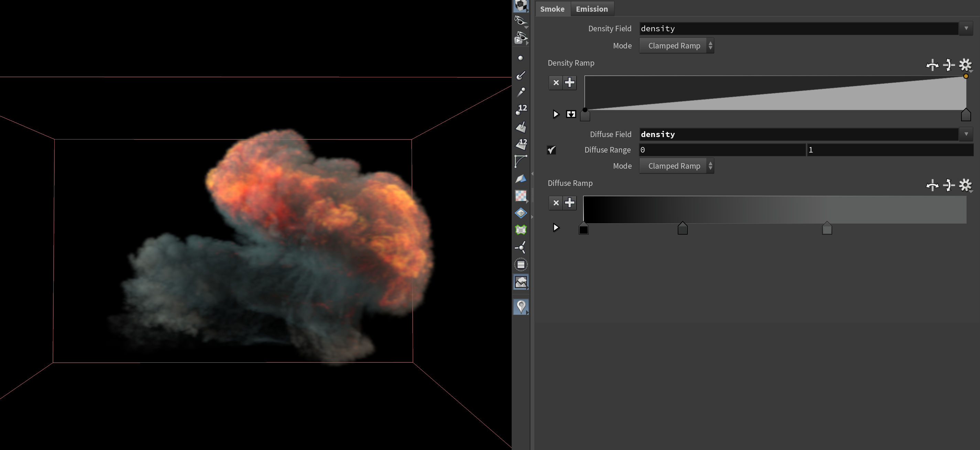This screenshot has height=450, width=980.
Task: Flip Density Ramp horizontally icon
Action: pyautogui.click(x=932, y=65)
